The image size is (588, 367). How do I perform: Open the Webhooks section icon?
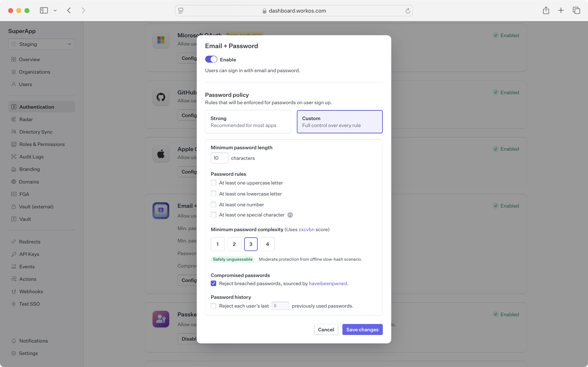[14, 291]
